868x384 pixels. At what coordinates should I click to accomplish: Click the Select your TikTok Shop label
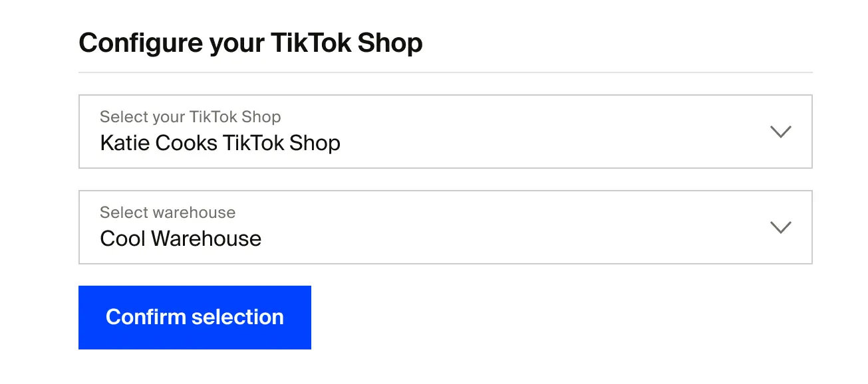[x=190, y=116]
